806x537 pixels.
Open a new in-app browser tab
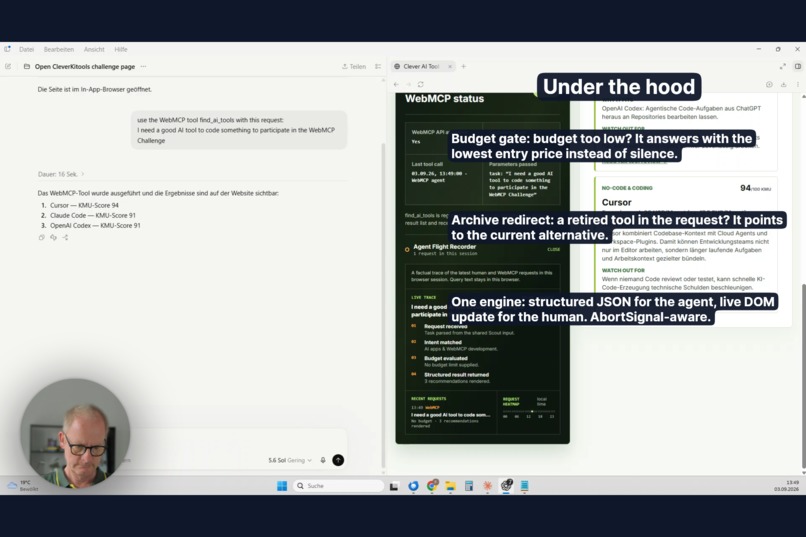(464, 66)
